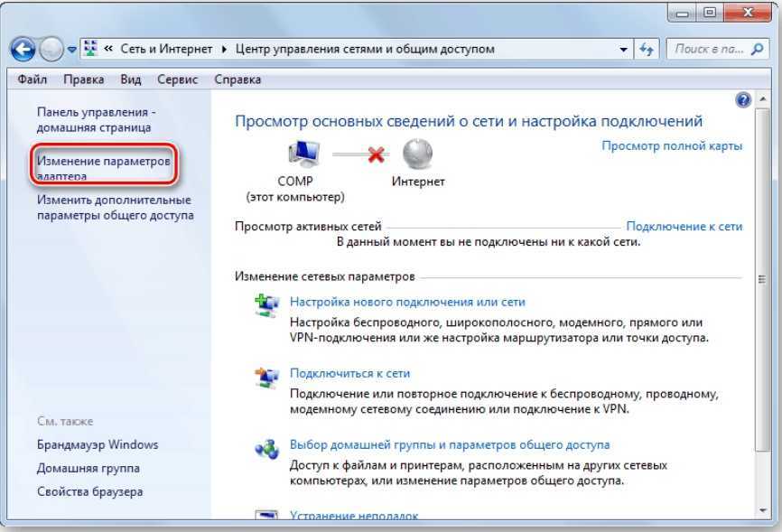This screenshot has width=782, height=532.
Task: Minimize the window
Action: [x=683, y=13]
